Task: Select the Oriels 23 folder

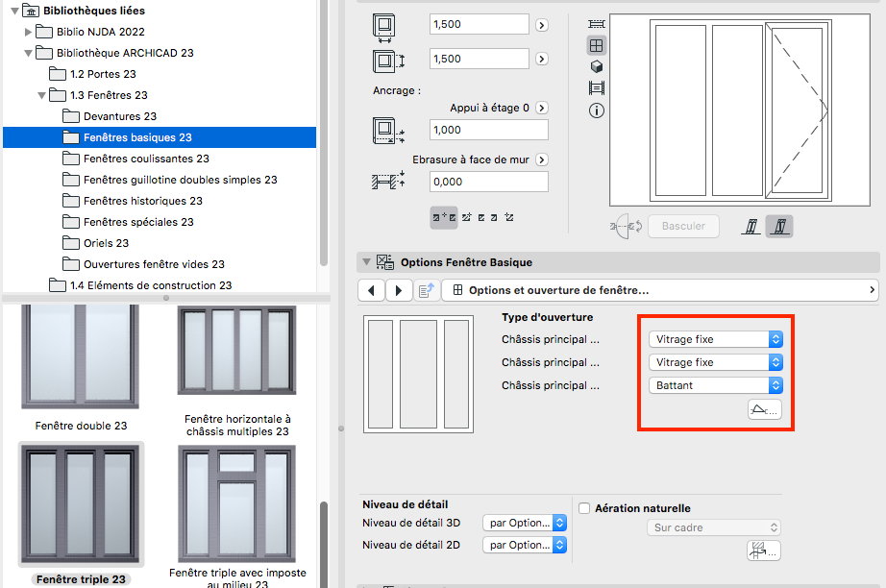Action: pos(160,243)
